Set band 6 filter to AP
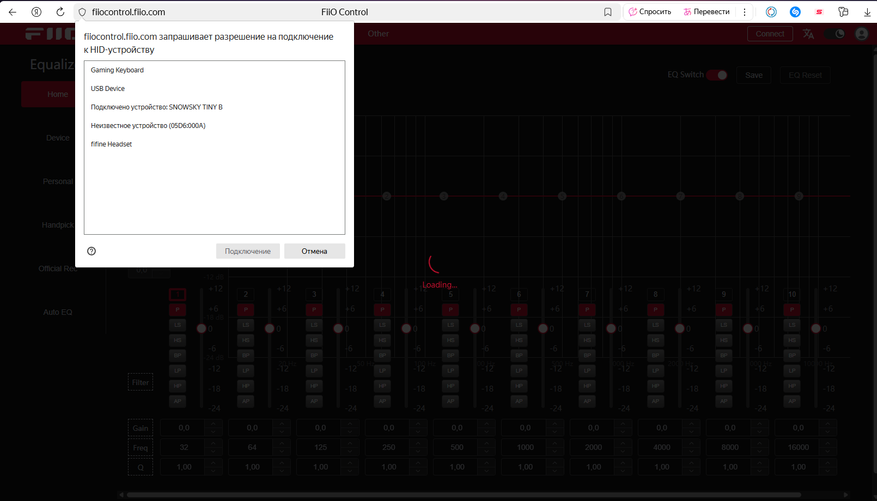This screenshot has height=501, width=877. pos(519,401)
